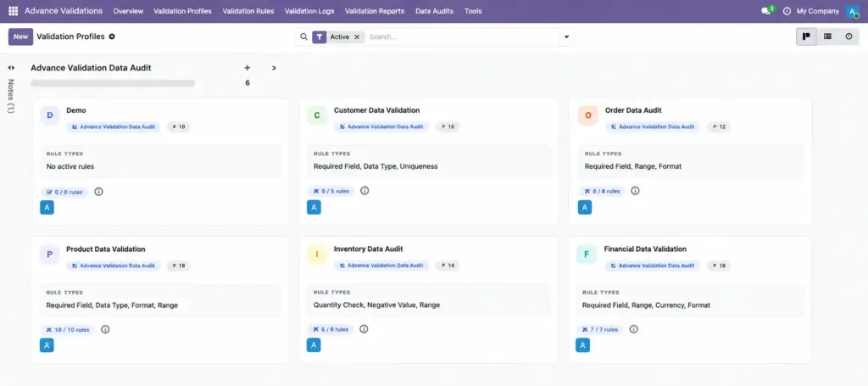Click the column progress bar
Image resolution: width=868 pixels, height=386 pixels.
pyautogui.click(x=113, y=84)
